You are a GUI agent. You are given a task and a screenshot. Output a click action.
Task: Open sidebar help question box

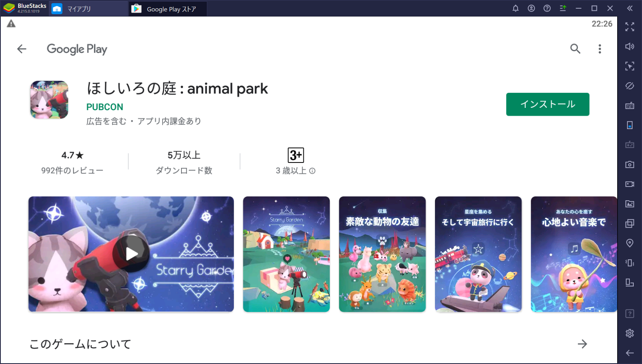pyautogui.click(x=630, y=314)
